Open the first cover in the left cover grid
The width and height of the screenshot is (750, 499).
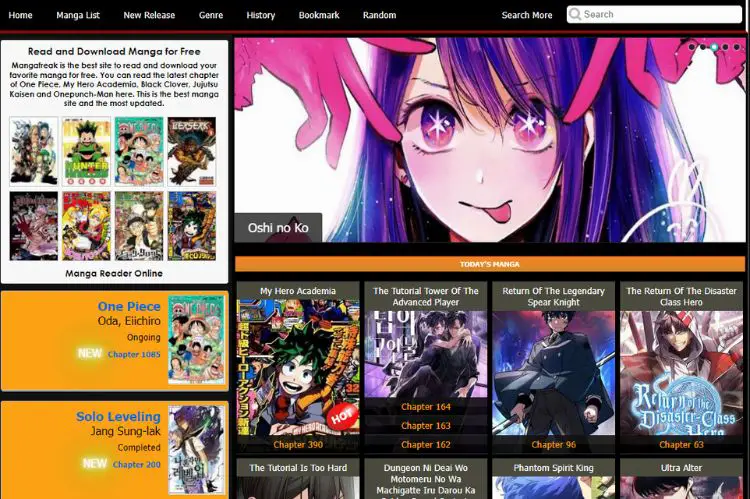pos(34,151)
